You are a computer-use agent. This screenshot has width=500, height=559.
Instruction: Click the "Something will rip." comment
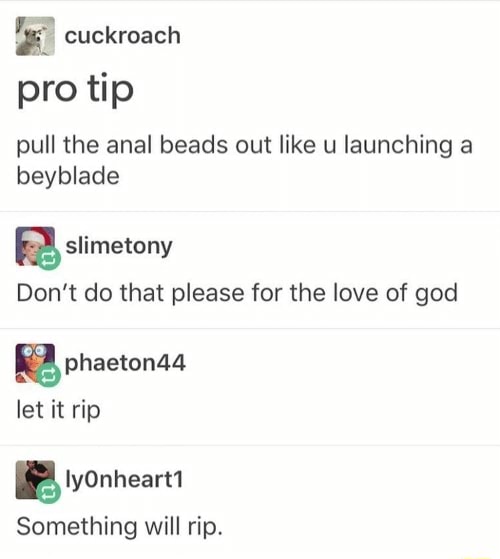(x=119, y=527)
